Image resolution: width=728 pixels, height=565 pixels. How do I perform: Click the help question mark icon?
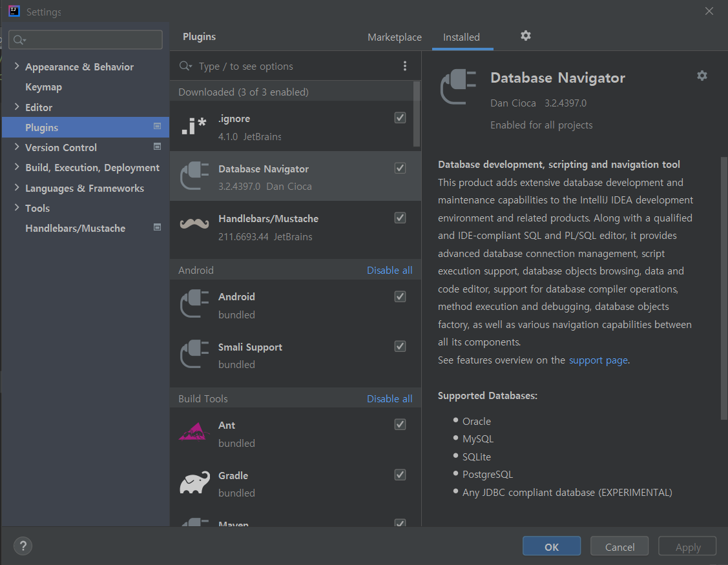click(x=23, y=546)
